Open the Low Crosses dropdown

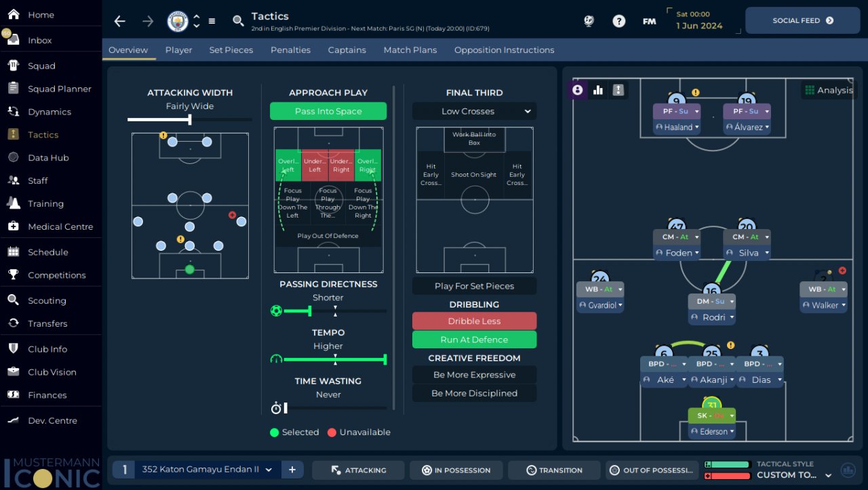coord(474,111)
